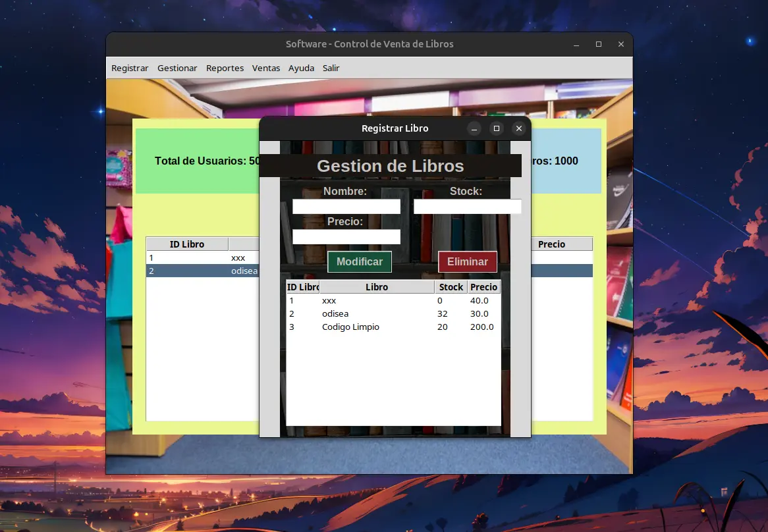
Task: Click the 'Libro' column header
Action: [x=376, y=286]
